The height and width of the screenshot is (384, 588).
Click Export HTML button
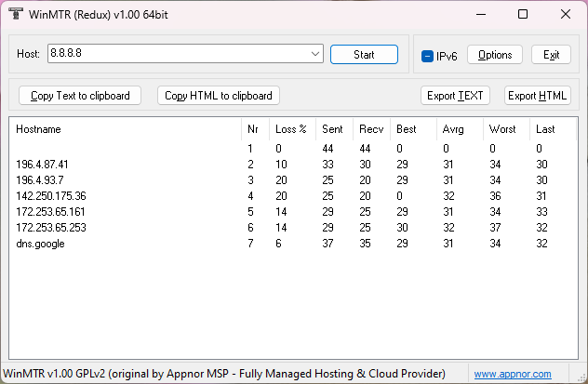pos(538,96)
